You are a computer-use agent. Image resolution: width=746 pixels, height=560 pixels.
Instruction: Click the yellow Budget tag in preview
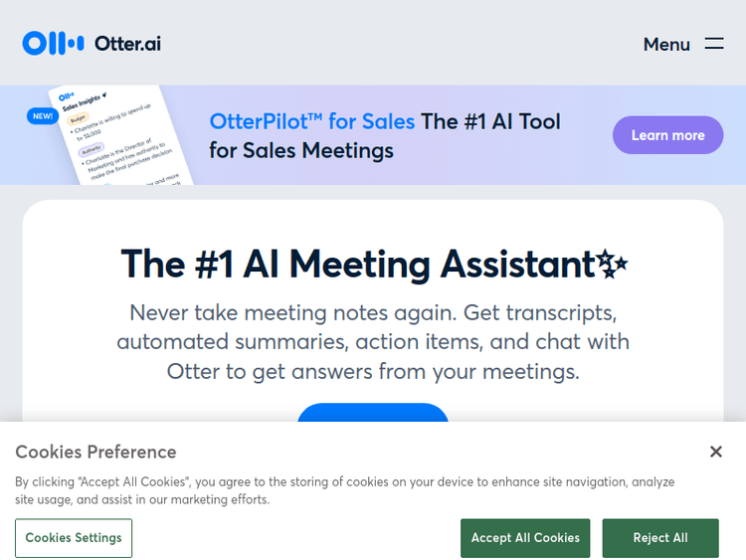click(78, 118)
